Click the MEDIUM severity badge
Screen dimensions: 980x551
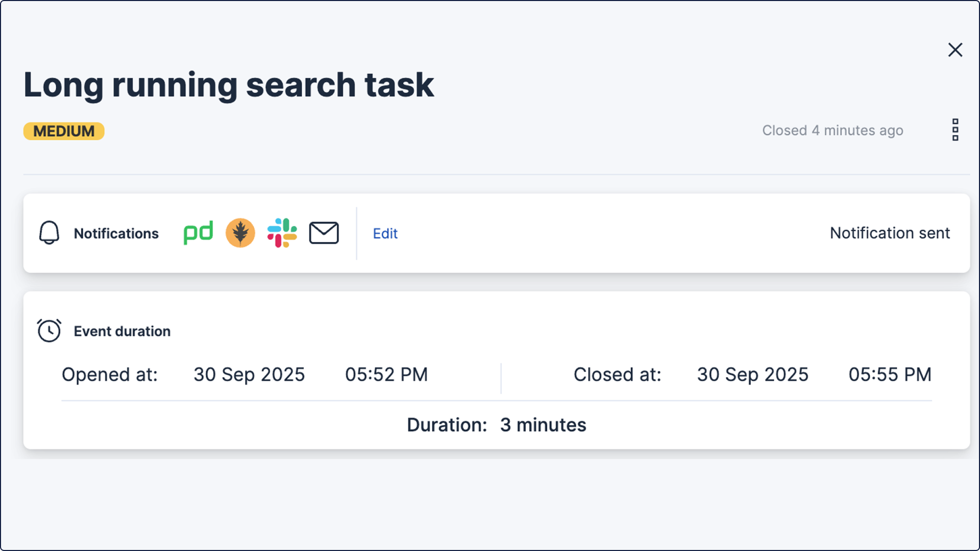click(x=64, y=131)
